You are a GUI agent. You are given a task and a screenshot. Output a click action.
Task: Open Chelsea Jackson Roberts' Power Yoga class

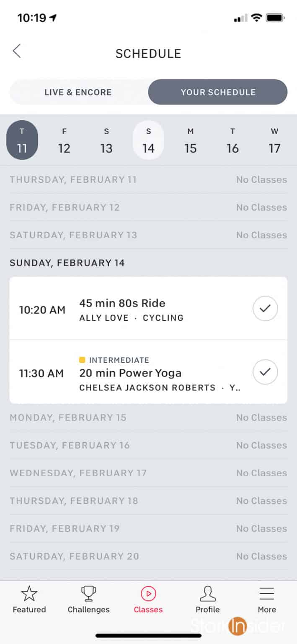point(130,373)
